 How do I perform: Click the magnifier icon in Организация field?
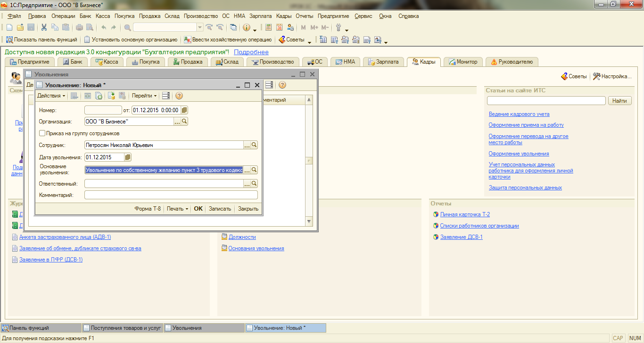pos(184,122)
